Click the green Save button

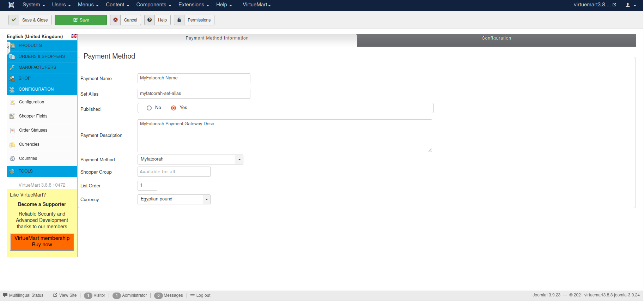pos(81,20)
